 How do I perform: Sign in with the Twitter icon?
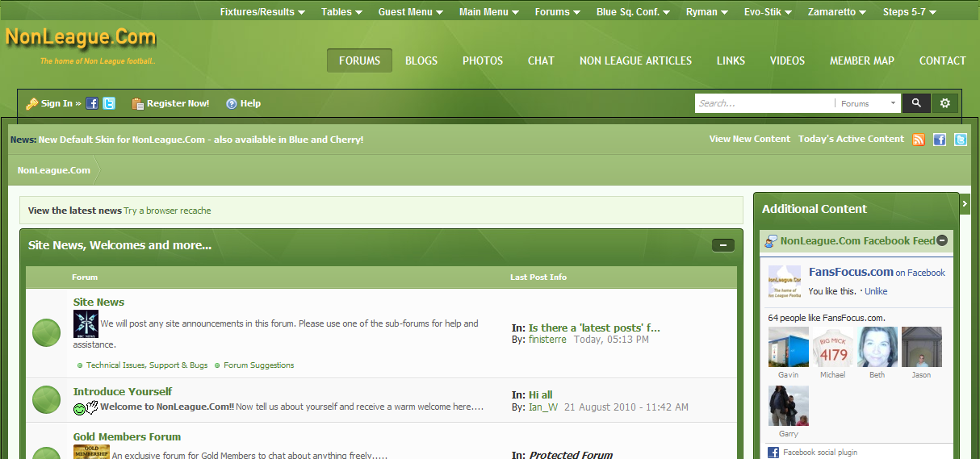pyautogui.click(x=109, y=103)
